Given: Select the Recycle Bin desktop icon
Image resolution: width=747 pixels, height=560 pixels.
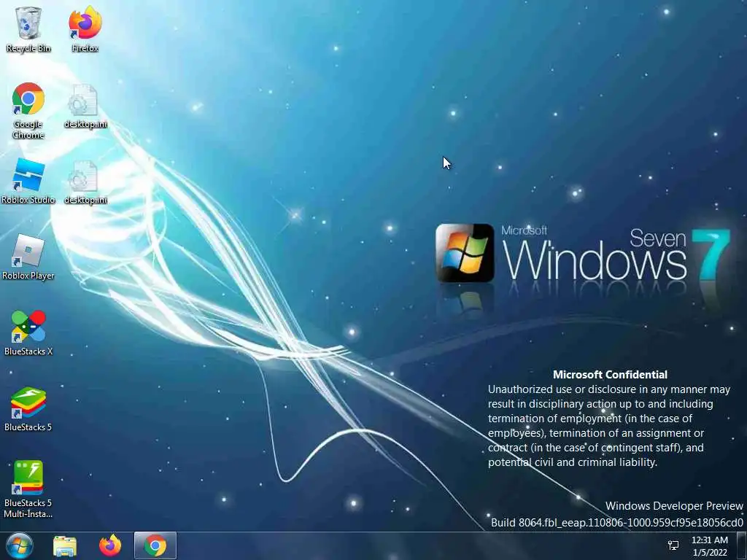Looking at the screenshot, I should (28, 28).
